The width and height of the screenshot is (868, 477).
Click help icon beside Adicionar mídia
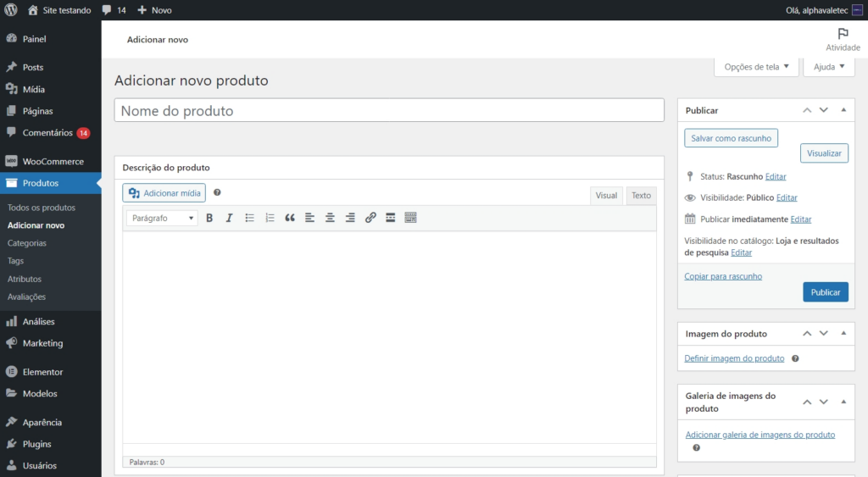pos(217,192)
